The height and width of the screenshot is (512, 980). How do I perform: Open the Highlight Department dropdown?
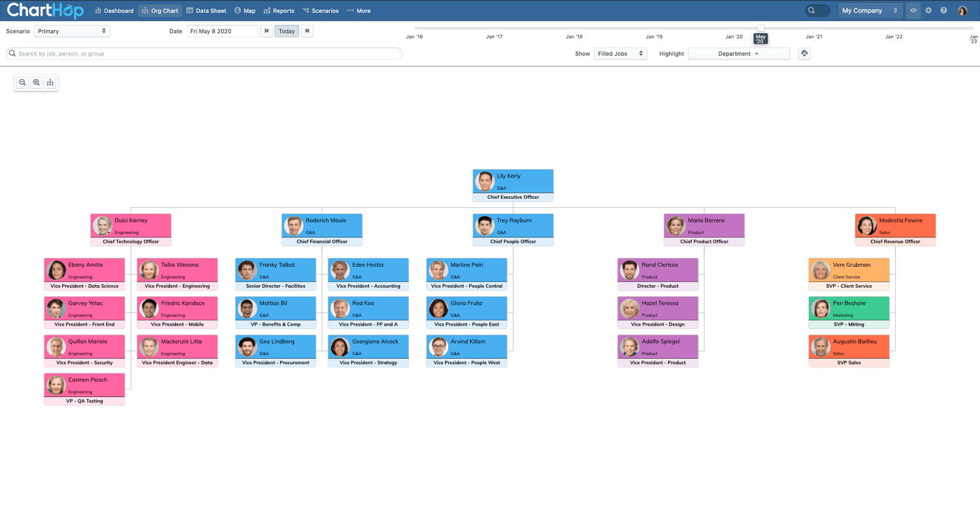click(x=739, y=54)
